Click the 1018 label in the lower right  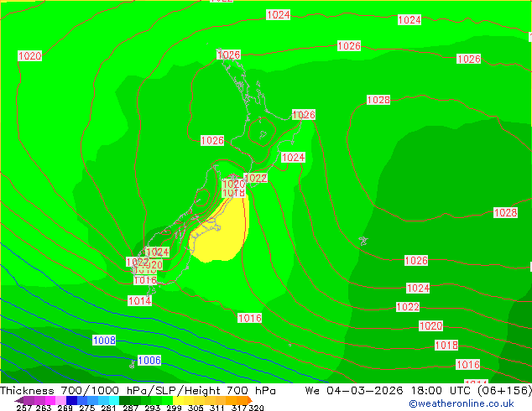coord(446,346)
